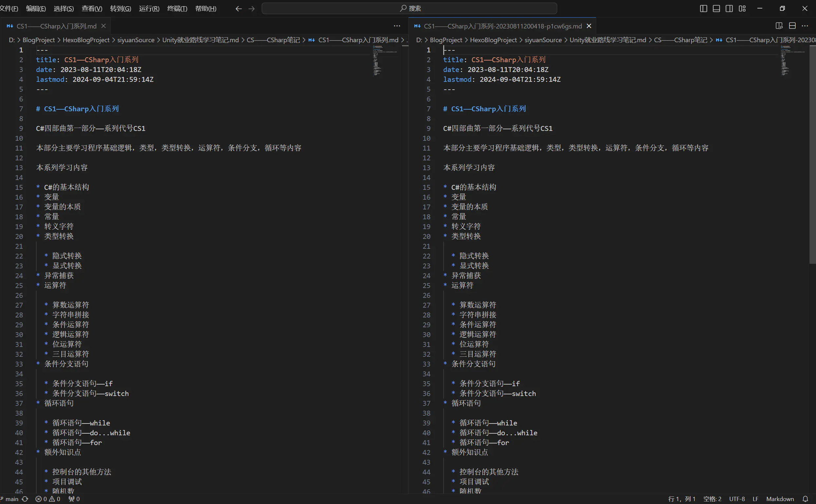816x504 pixels.
Task: Split the right editor group down
Action: 792,26
